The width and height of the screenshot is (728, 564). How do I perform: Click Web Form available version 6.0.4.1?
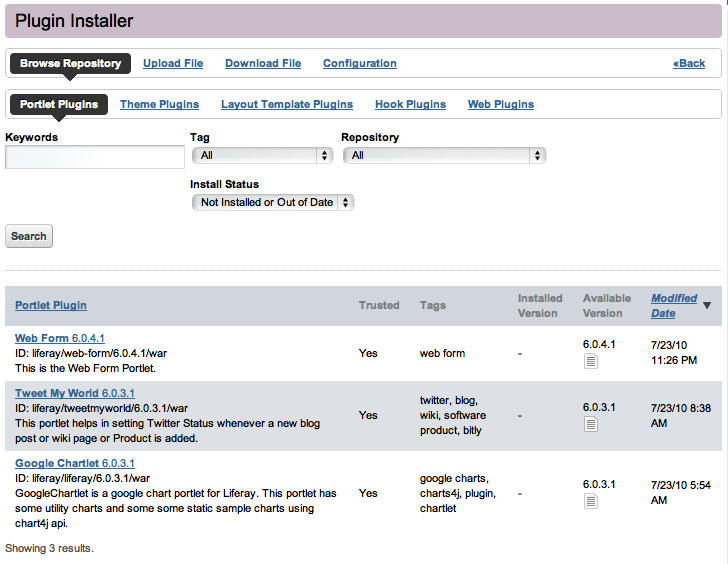tap(599, 344)
